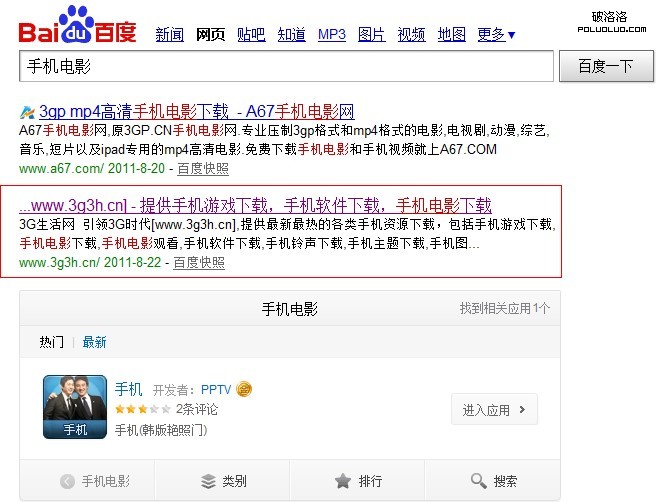Click the A67 site favicon icon

point(27,112)
